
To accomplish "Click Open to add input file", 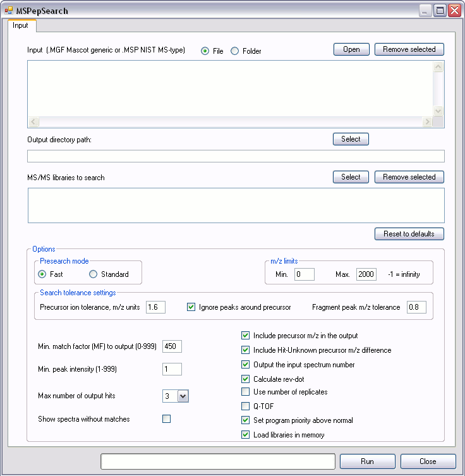I will coord(351,49).
